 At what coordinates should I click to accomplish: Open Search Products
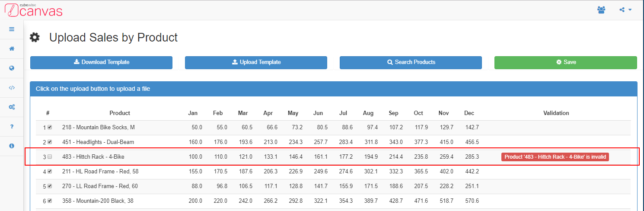[x=411, y=62]
